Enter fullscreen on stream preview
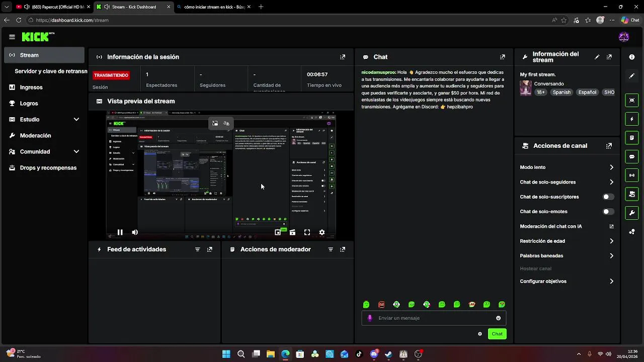The image size is (644, 362). coord(307,232)
